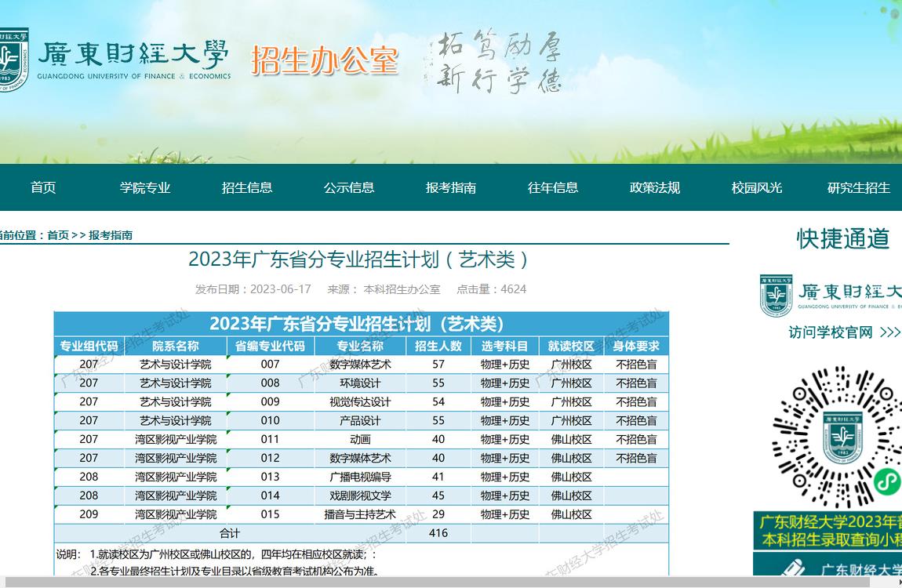Click the code 012 cell

click(x=270, y=458)
